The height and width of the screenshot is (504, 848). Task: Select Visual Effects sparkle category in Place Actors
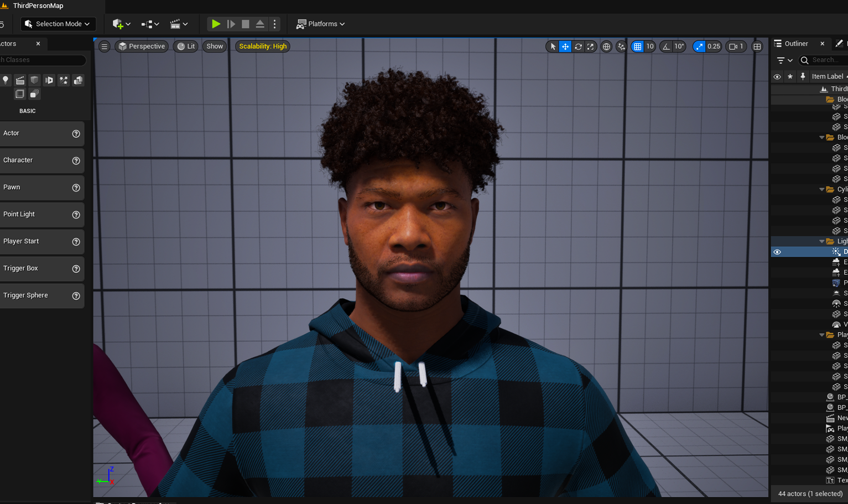(x=64, y=80)
